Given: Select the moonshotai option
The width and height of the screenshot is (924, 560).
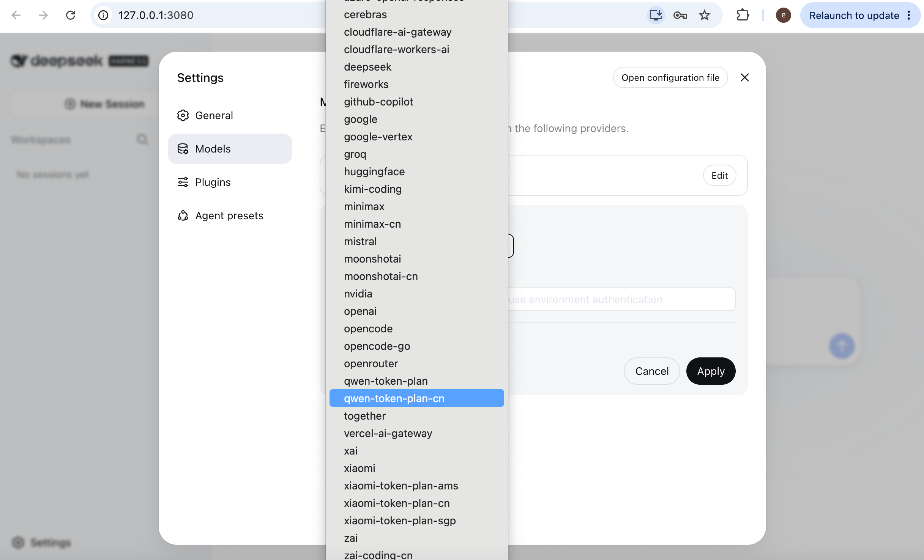Looking at the screenshot, I should (417, 259).
